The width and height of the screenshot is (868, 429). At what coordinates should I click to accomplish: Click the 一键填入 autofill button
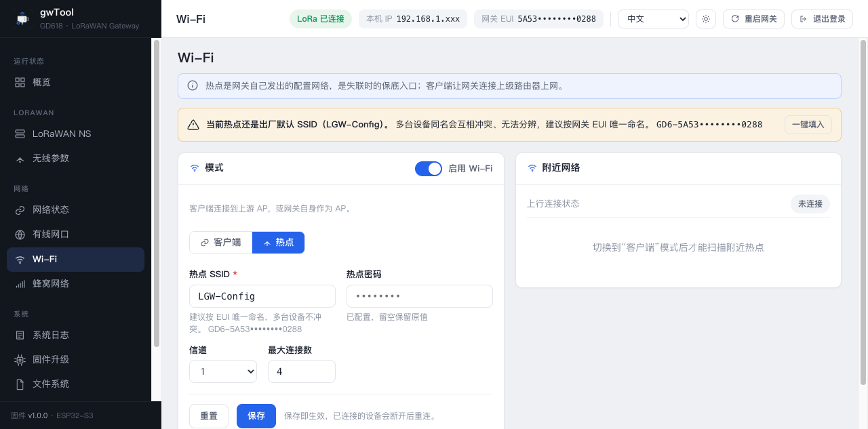tap(808, 125)
